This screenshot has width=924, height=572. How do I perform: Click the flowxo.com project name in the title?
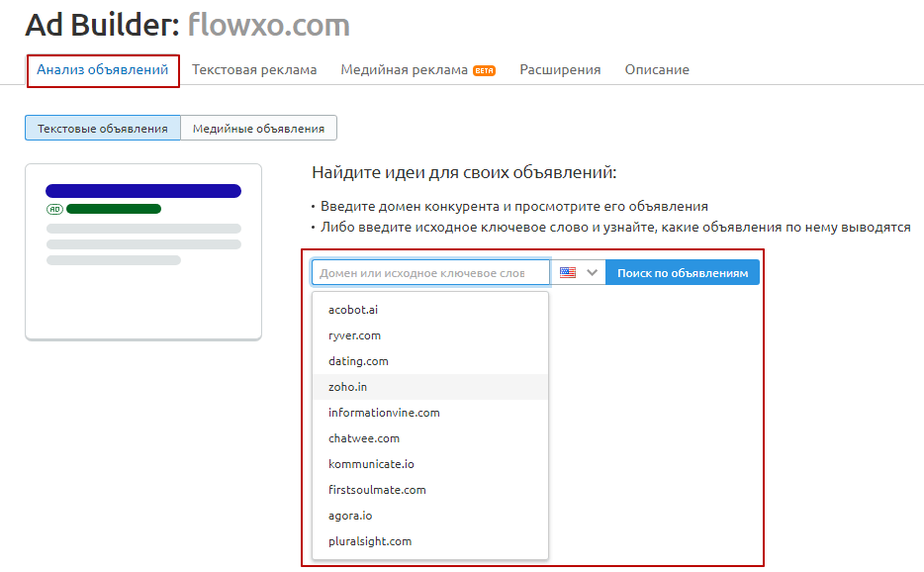pyautogui.click(x=269, y=26)
